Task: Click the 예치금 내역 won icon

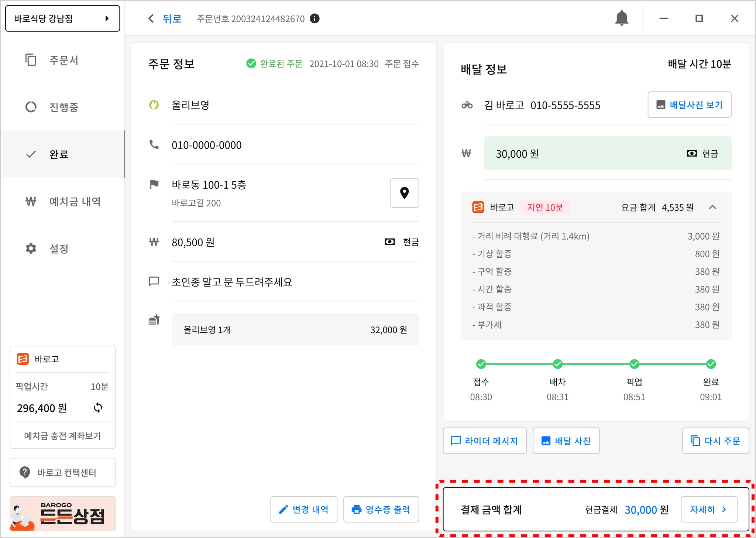Action: pos(31,202)
